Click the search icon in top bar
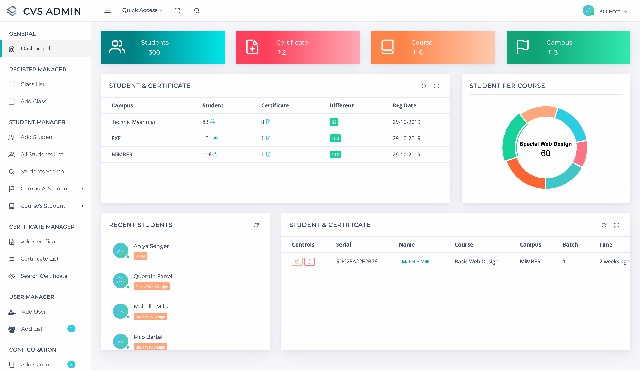640x371 pixels. point(197,11)
